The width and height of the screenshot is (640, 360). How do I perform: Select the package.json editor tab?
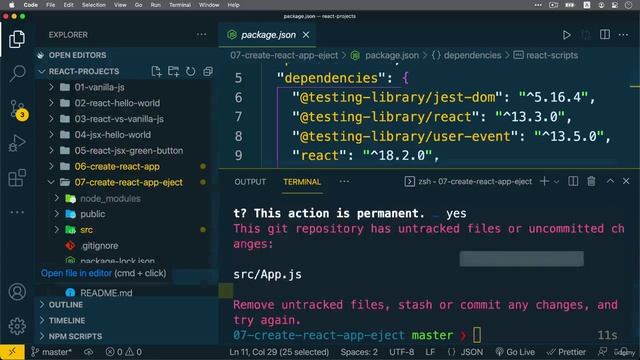[268, 35]
